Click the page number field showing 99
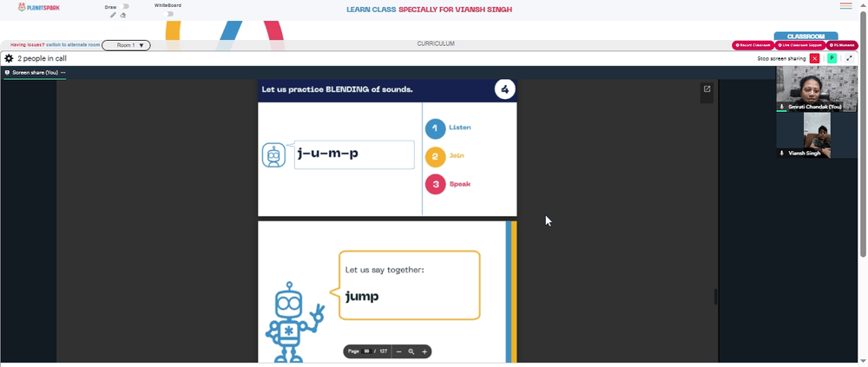Image resolution: width=868 pixels, height=367 pixels. (x=366, y=351)
